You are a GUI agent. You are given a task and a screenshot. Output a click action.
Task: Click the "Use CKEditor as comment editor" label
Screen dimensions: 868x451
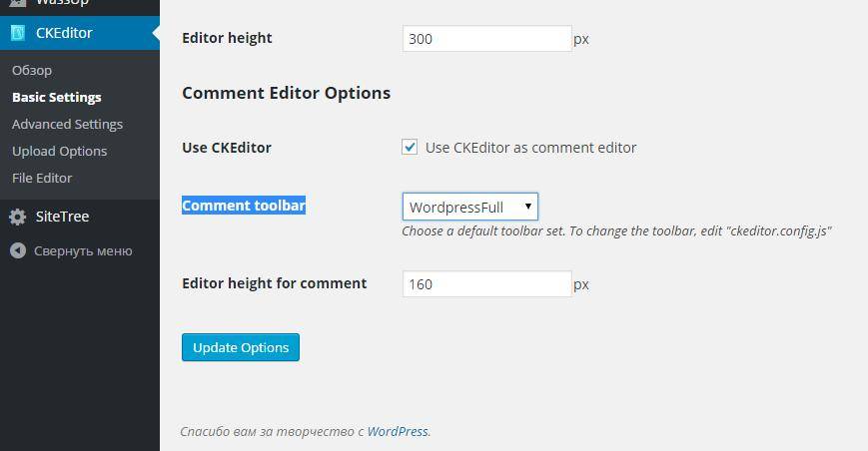pos(530,147)
